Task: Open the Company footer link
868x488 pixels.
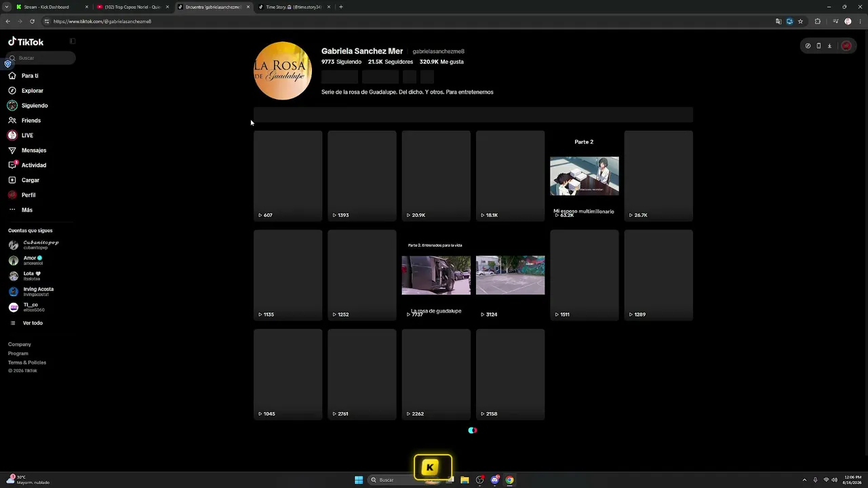Action: point(20,344)
